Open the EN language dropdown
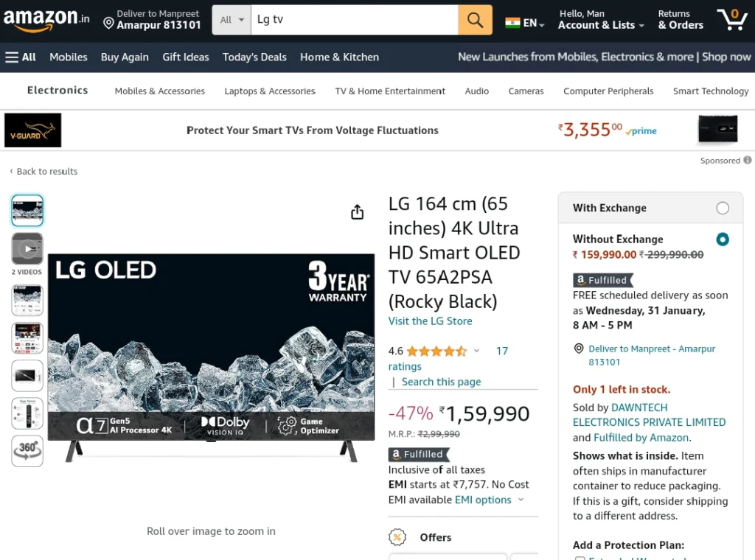The height and width of the screenshot is (560, 755). (x=525, y=23)
